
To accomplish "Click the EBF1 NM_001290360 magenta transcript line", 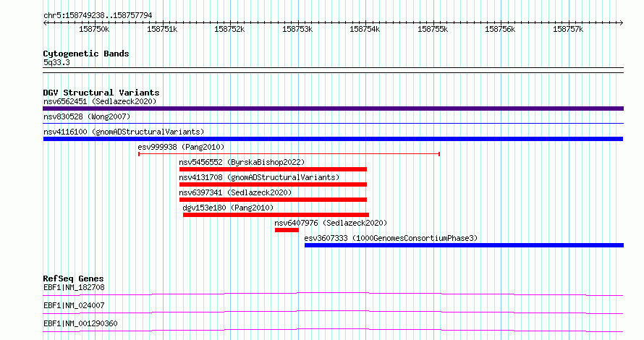I will click(333, 330).
